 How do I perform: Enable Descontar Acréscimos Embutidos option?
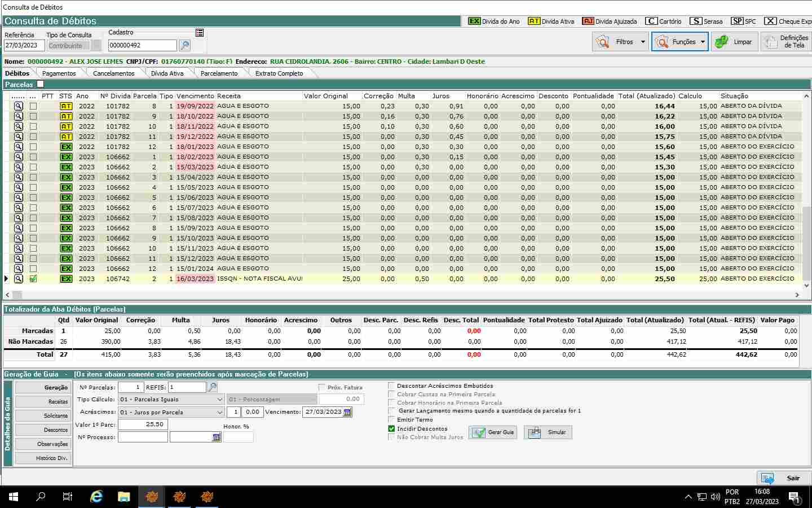coord(391,386)
